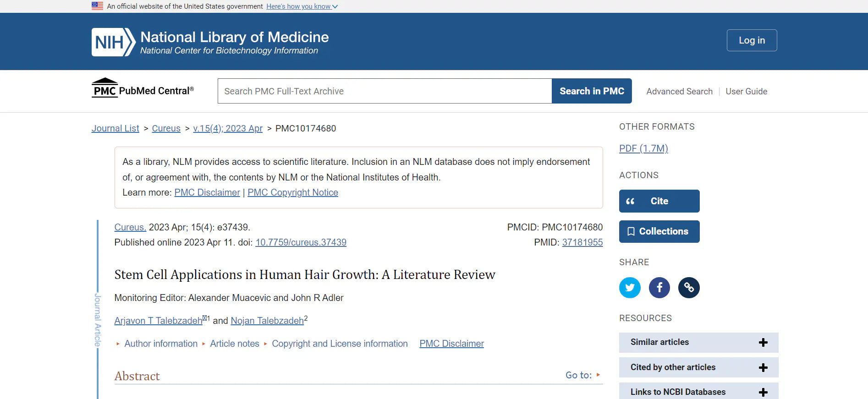Click plus icon for Links to NCBI Databases
This screenshot has height=399, width=868.
coord(763,392)
